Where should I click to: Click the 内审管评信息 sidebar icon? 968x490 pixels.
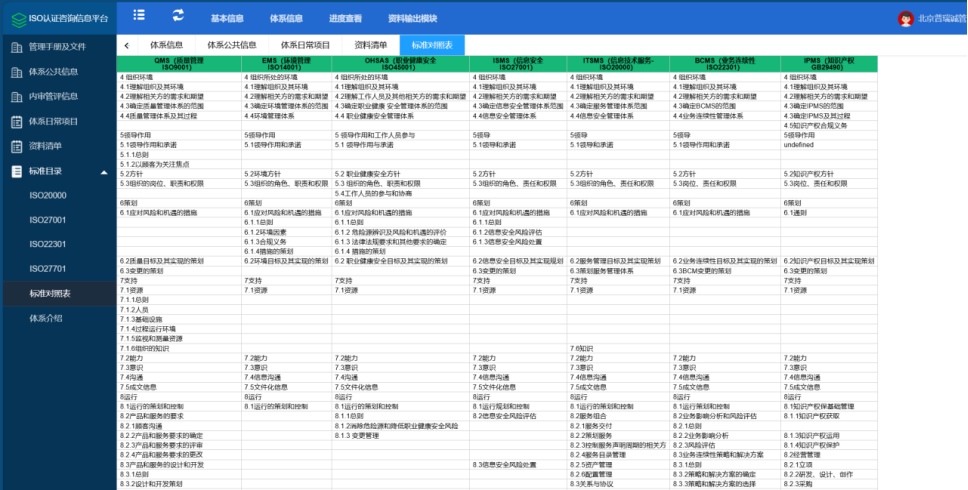click(17, 96)
